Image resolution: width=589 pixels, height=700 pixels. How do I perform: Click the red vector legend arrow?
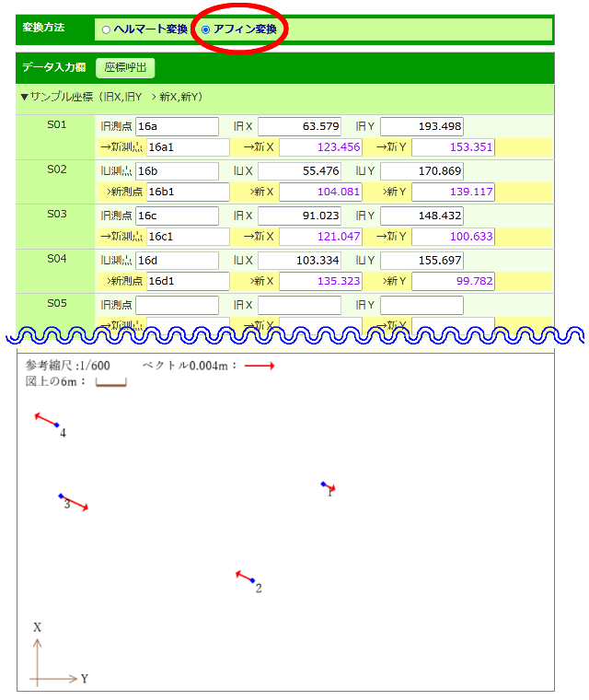pyautogui.click(x=260, y=366)
